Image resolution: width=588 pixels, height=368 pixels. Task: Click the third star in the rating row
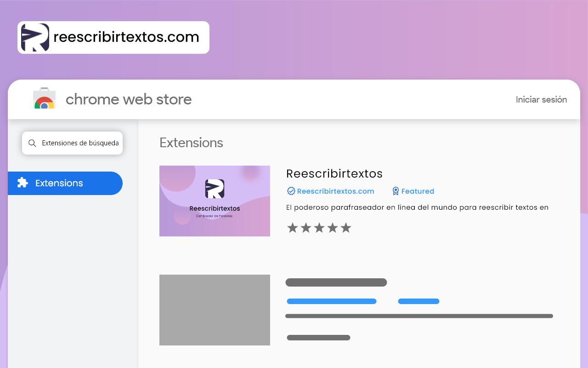coord(319,227)
